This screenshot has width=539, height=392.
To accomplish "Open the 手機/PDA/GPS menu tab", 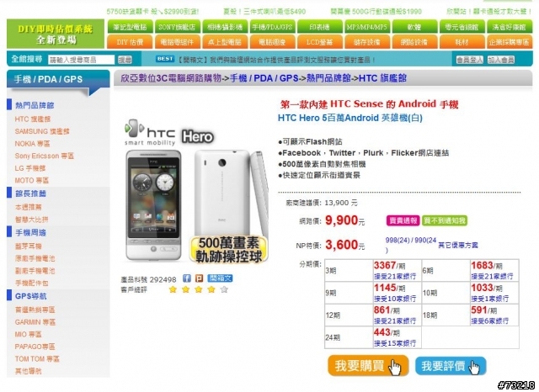I will (x=272, y=26).
